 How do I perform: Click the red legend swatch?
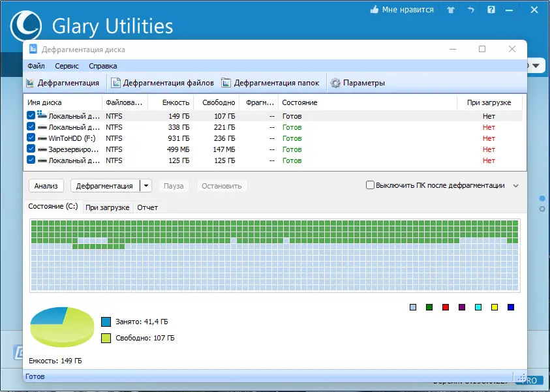click(x=446, y=307)
